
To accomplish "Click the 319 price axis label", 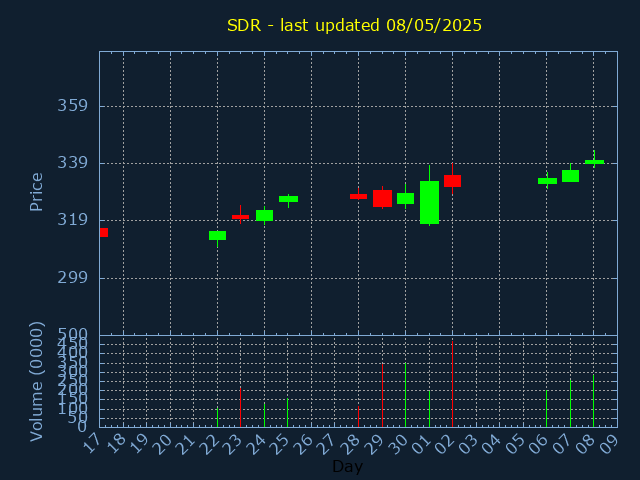I will 72,220.
